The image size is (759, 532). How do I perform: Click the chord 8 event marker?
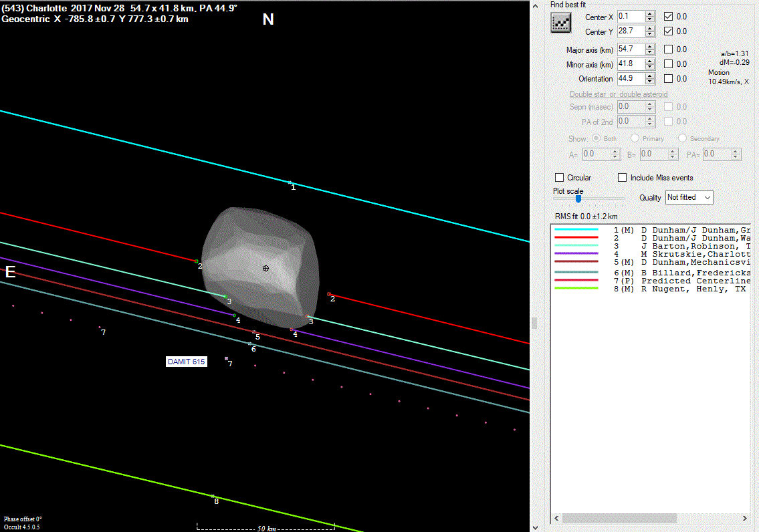(213, 496)
